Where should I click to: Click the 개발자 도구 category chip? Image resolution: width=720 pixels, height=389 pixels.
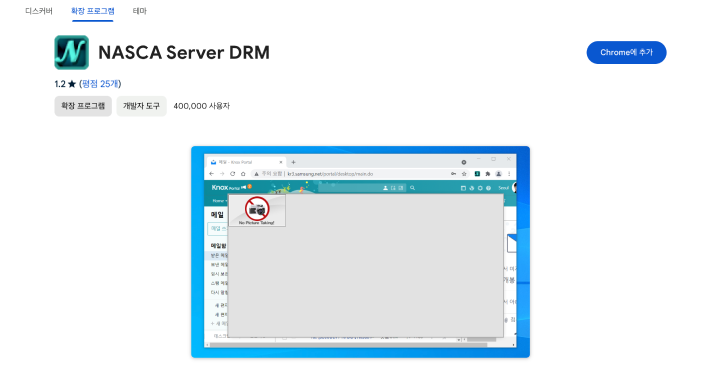(141, 106)
